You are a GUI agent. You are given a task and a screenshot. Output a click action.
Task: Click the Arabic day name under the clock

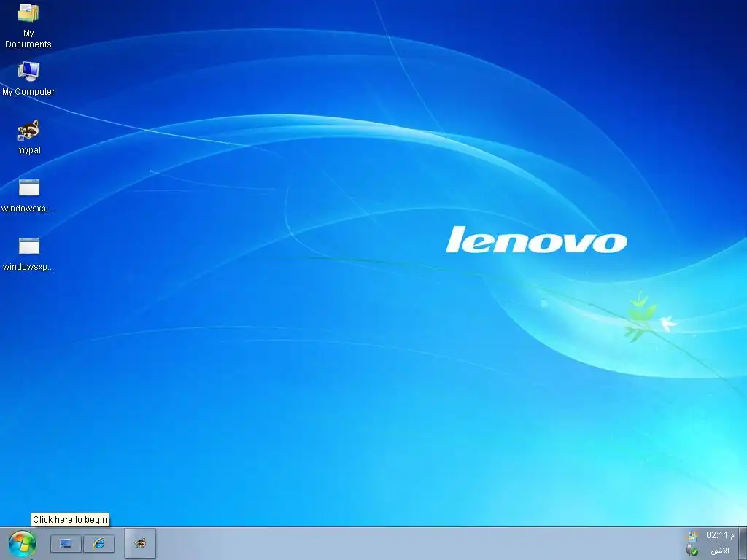720,551
